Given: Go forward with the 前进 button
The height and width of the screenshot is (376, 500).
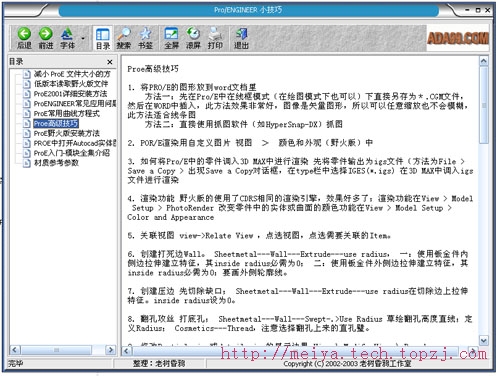Looking at the screenshot, I should pos(46,38).
